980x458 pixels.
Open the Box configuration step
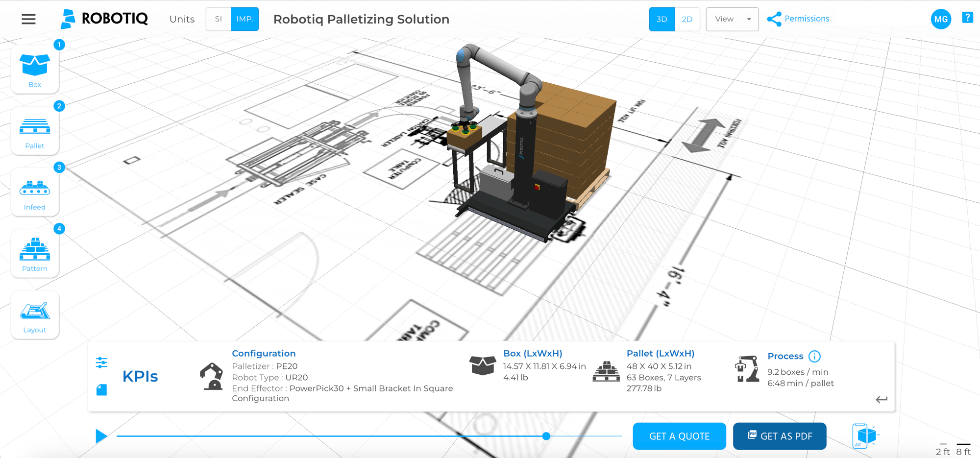click(x=35, y=70)
